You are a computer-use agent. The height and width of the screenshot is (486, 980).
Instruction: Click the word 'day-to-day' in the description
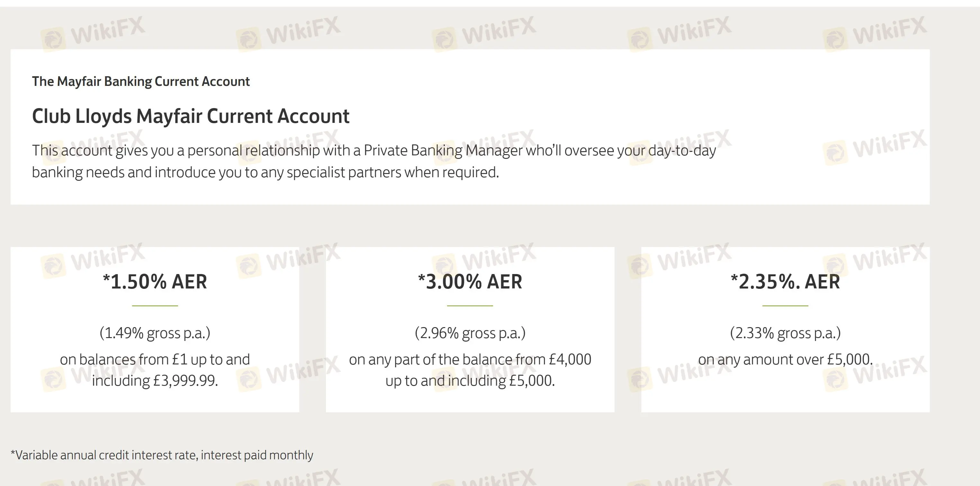click(682, 151)
